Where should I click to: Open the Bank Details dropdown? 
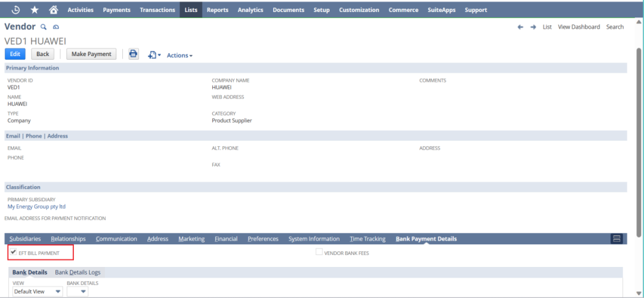click(78, 291)
